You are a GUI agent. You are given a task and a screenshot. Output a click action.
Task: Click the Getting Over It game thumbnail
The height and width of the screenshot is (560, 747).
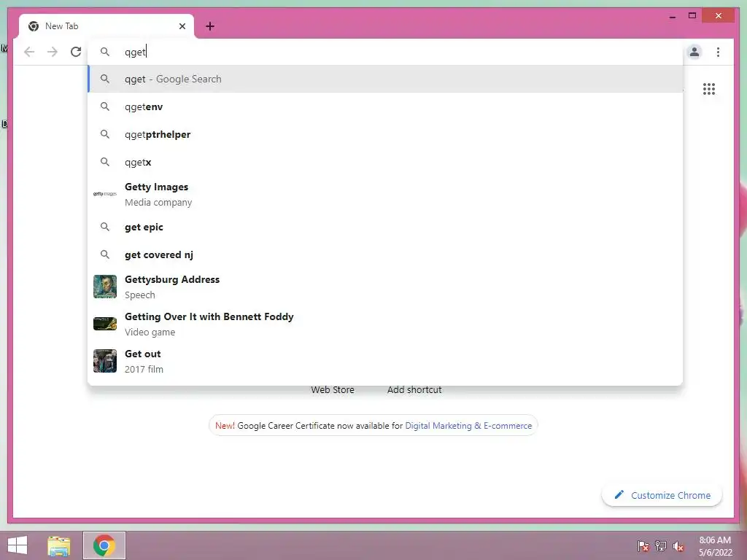[105, 324]
